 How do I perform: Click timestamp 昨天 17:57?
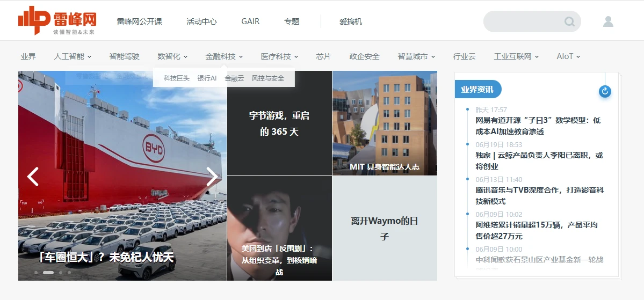(491, 110)
